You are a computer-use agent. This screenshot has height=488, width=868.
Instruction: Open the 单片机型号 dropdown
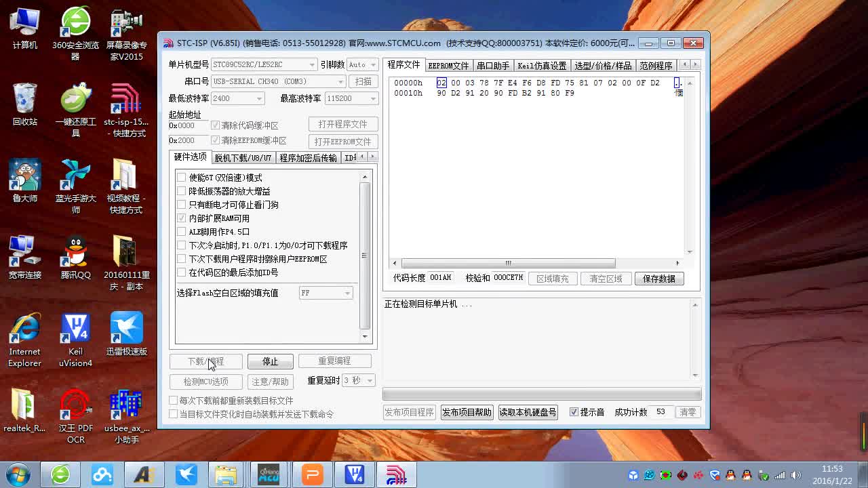[x=264, y=64]
